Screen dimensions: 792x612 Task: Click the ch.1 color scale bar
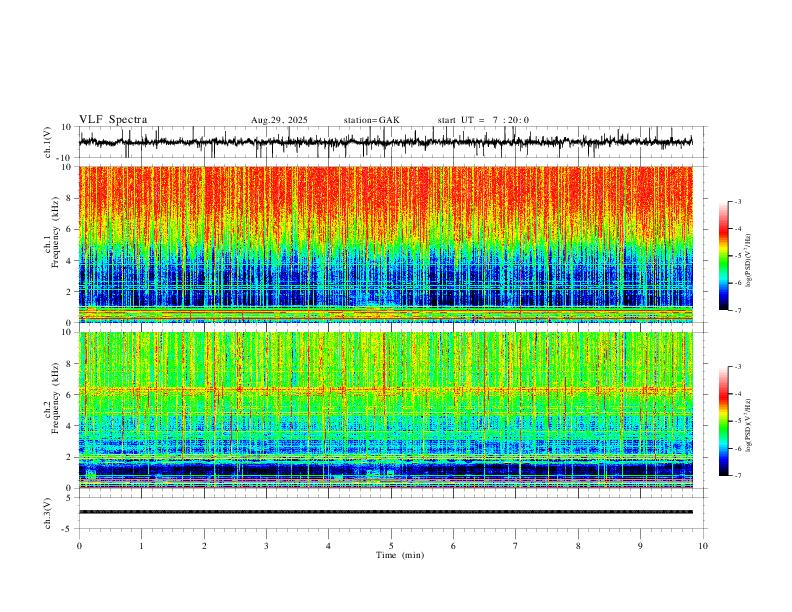point(723,256)
